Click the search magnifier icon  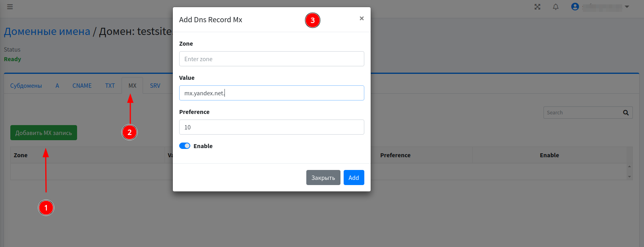626,113
